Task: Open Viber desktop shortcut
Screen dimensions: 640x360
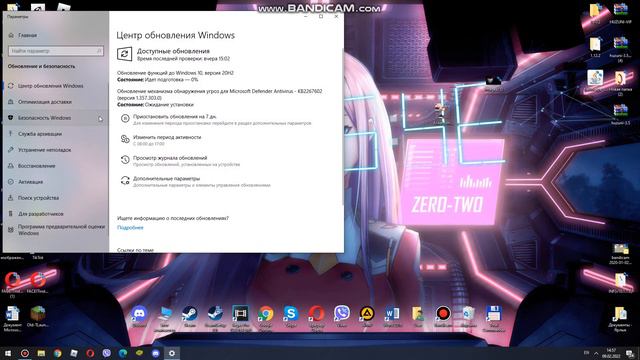Action: (342, 316)
